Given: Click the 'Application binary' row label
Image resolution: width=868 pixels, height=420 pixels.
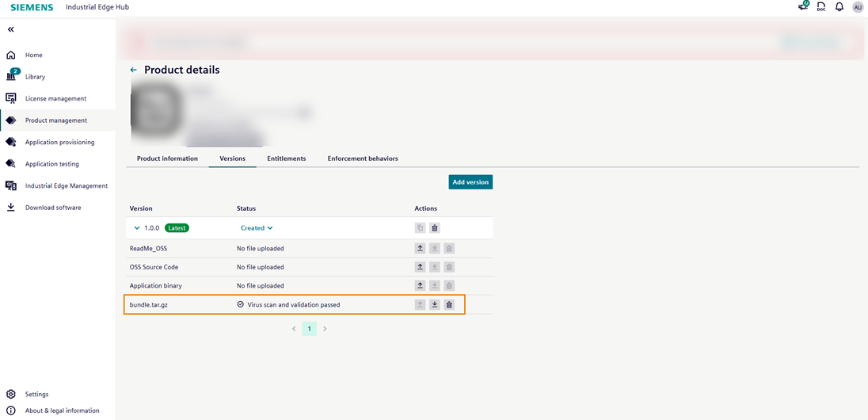Looking at the screenshot, I should 155,286.
